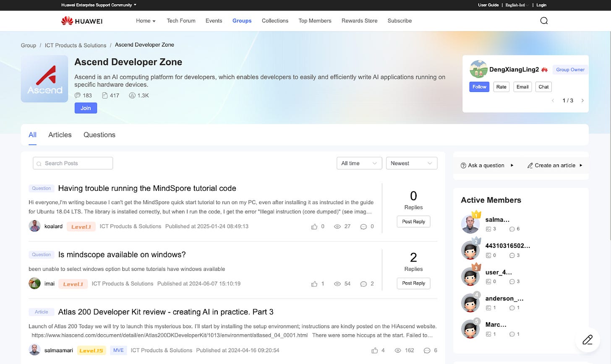611x364 pixels.
Task: Click imai's avatar
Action: point(34,283)
